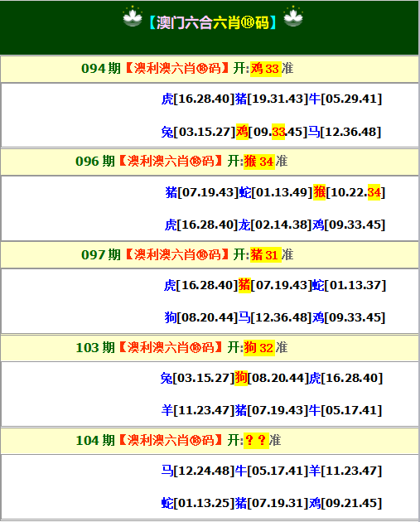The width and height of the screenshot is (420, 522).
Task: Click 羊[11.23.47] in 104期 row
Action: point(345,471)
